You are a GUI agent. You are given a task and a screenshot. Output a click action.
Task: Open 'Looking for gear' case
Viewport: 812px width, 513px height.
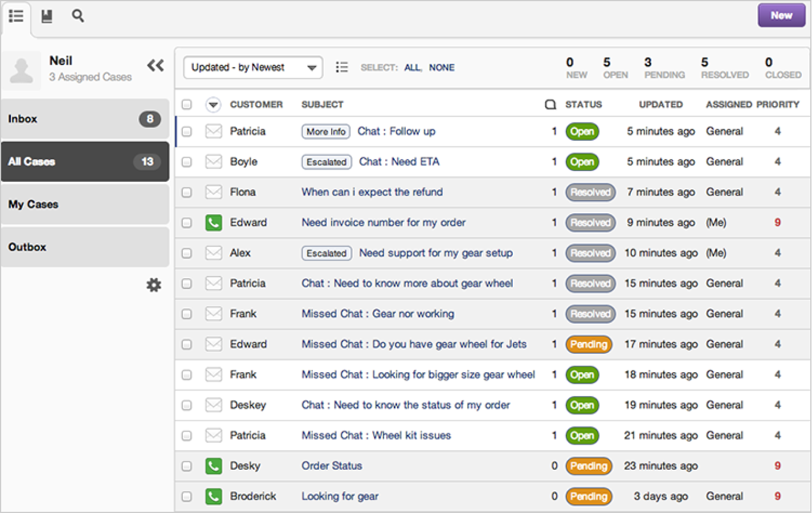click(340, 496)
